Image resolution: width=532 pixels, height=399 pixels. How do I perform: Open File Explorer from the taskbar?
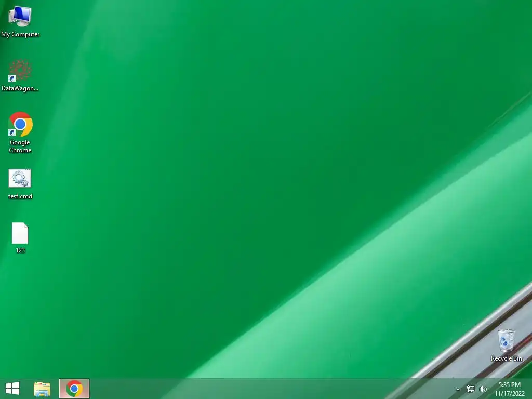42,389
